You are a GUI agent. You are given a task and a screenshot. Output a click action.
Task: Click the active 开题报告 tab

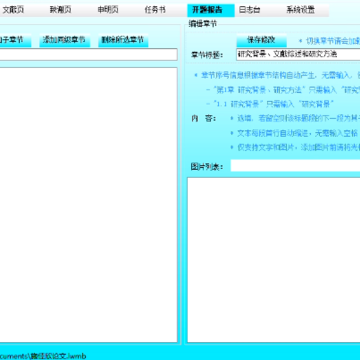211,10
